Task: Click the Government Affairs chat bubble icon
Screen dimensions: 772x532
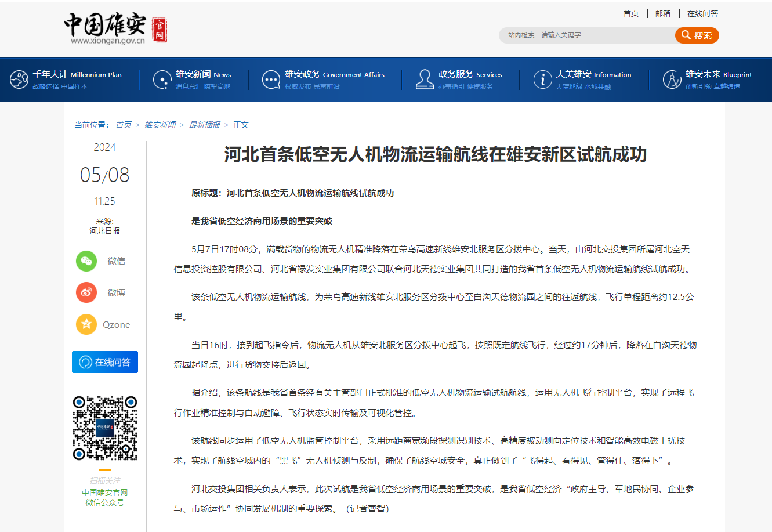Action: click(x=271, y=79)
